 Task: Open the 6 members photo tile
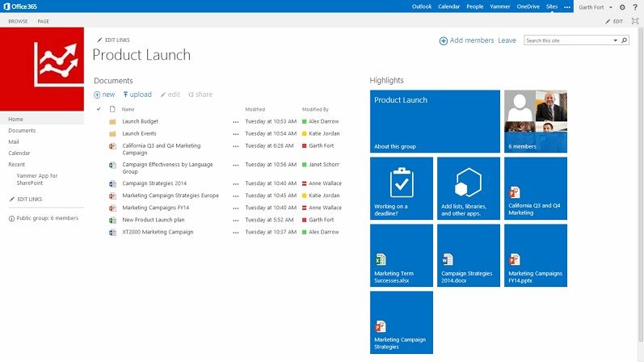click(x=536, y=121)
